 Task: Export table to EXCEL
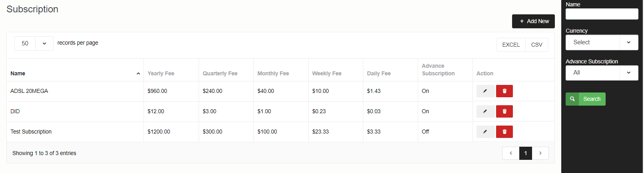[x=511, y=45]
